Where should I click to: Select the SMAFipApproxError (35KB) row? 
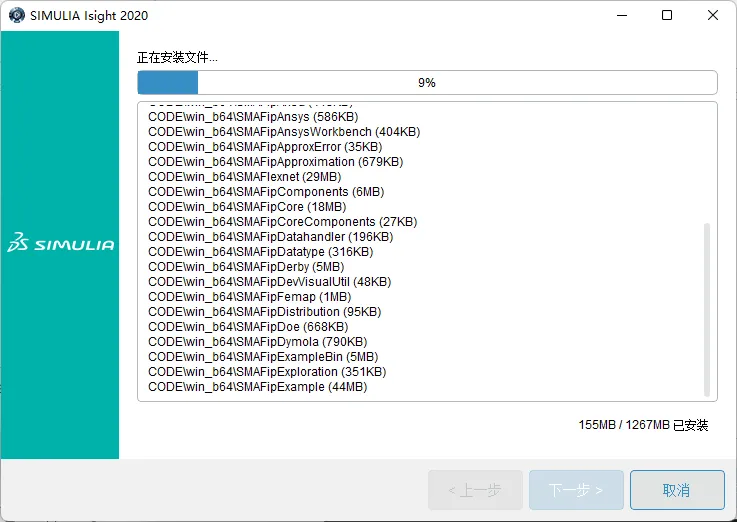coord(265,147)
